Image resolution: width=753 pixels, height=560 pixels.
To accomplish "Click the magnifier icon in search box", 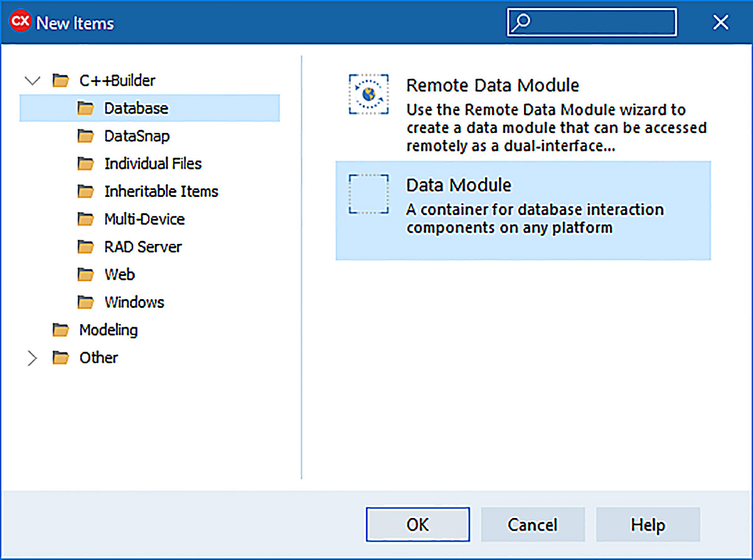I will (x=521, y=23).
